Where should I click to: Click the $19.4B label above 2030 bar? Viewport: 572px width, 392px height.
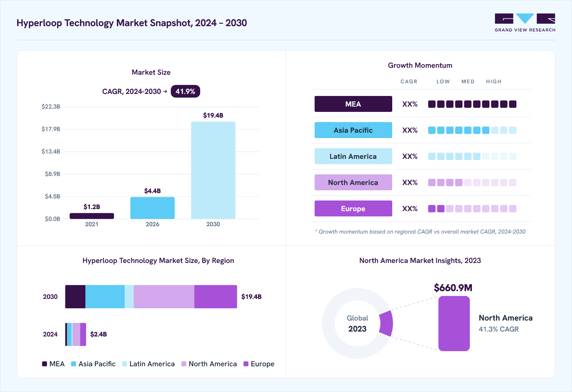pyautogui.click(x=213, y=116)
